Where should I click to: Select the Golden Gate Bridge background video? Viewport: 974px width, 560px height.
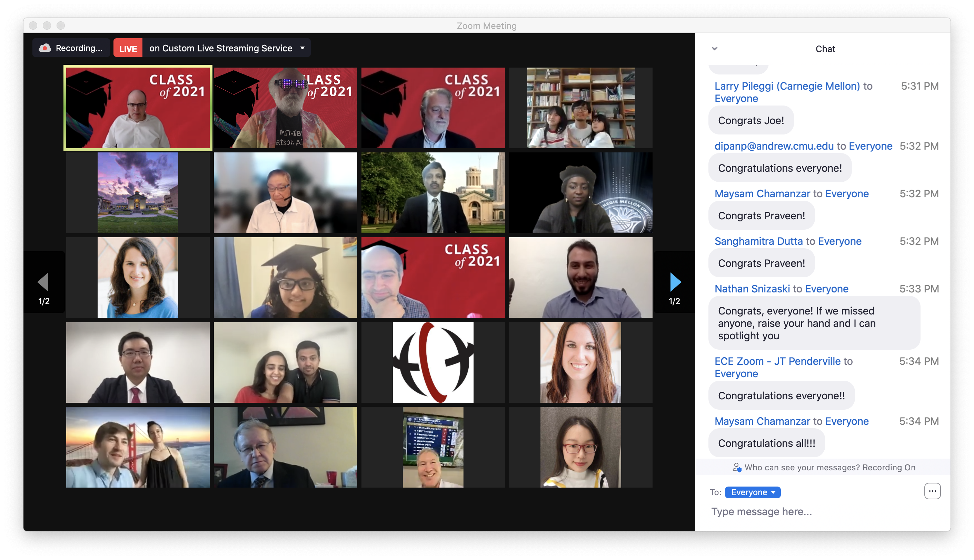pyautogui.click(x=138, y=447)
